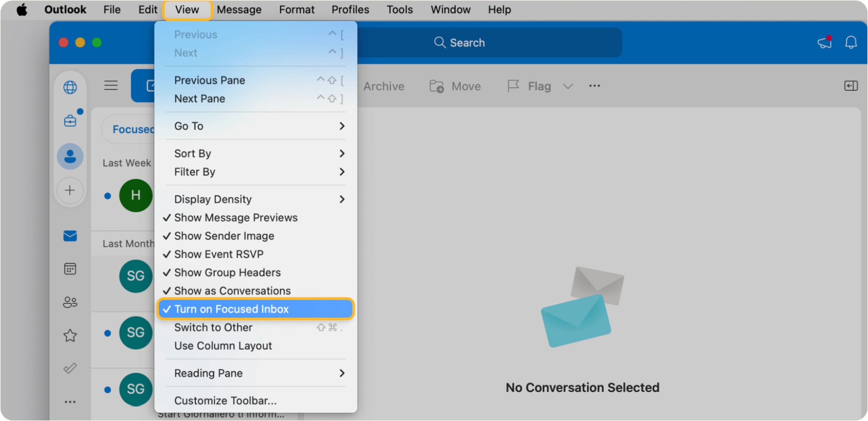Select the Focused inbox tab
868x421 pixels.
pos(133,129)
